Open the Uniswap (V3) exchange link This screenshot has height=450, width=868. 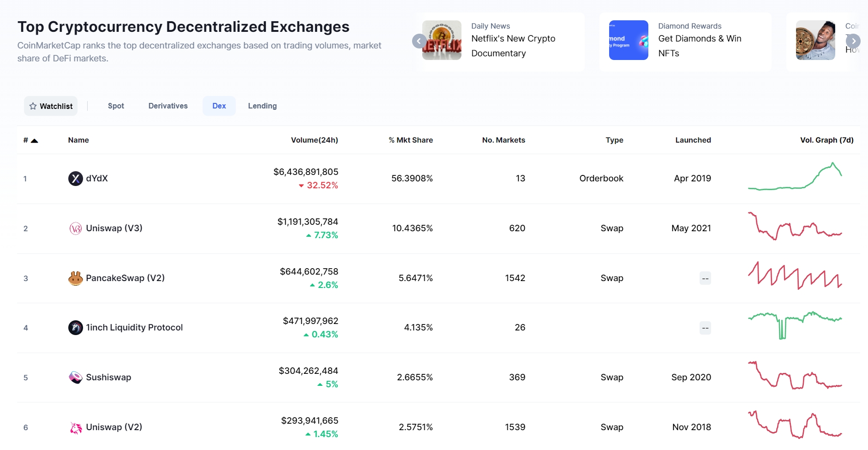[114, 228]
